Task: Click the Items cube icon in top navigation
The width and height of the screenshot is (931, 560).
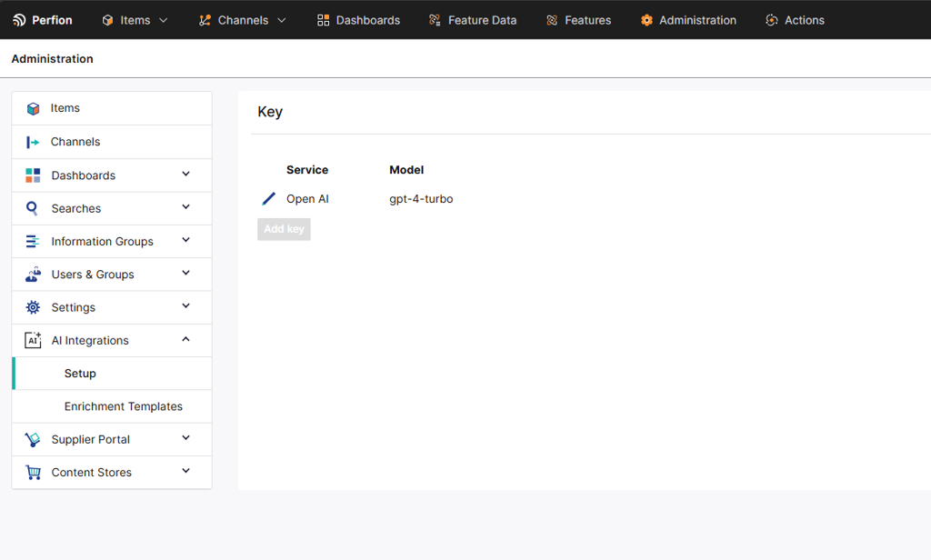Action: 107,20
